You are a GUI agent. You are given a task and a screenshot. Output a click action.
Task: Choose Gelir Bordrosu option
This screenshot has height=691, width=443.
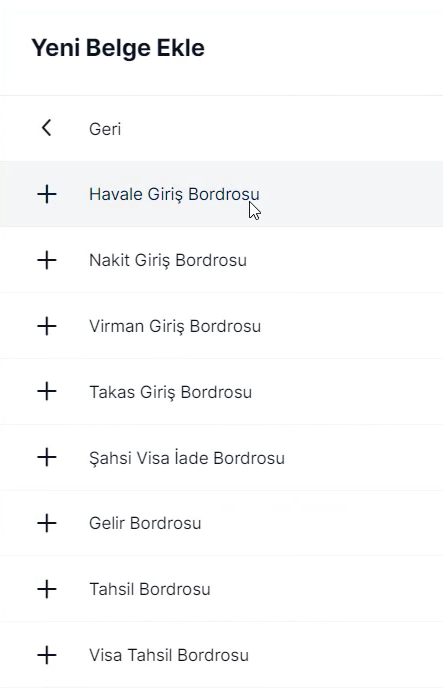click(x=221, y=523)
